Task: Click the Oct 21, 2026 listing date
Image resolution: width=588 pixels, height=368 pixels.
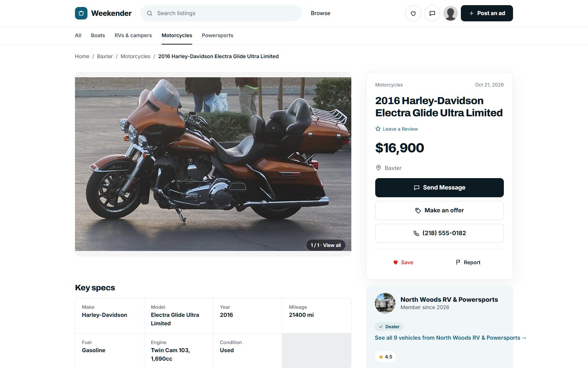Action: pos(490,85)
